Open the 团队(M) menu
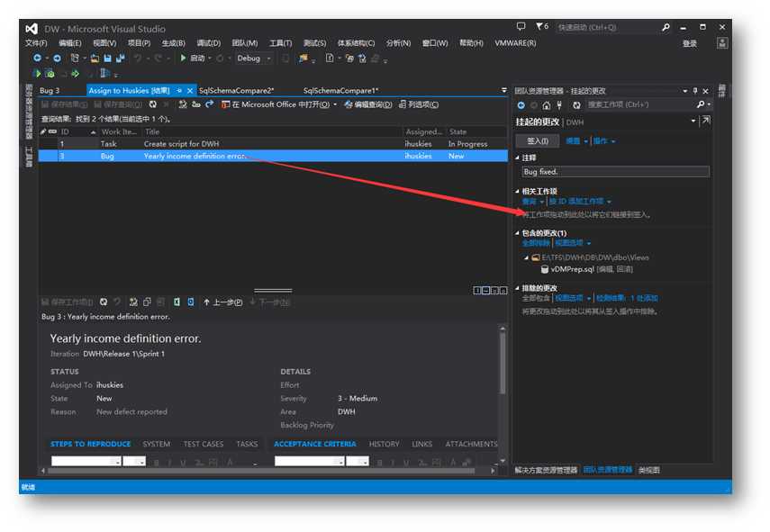The height and width of the screenshot is (532, 770). 245,43
